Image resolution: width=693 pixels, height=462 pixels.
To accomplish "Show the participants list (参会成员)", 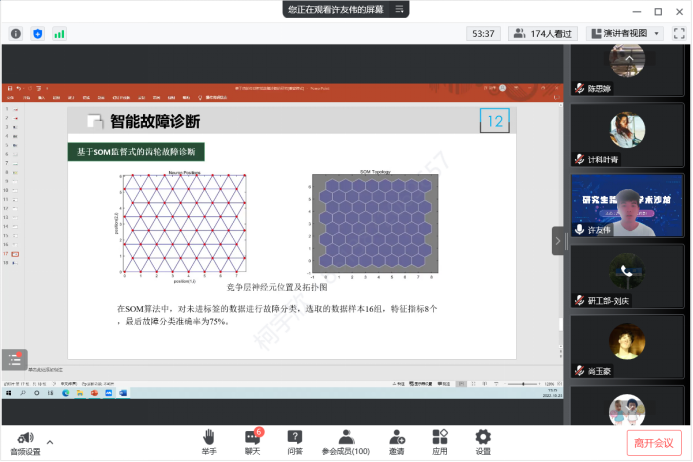I will (x=346, y=441).
